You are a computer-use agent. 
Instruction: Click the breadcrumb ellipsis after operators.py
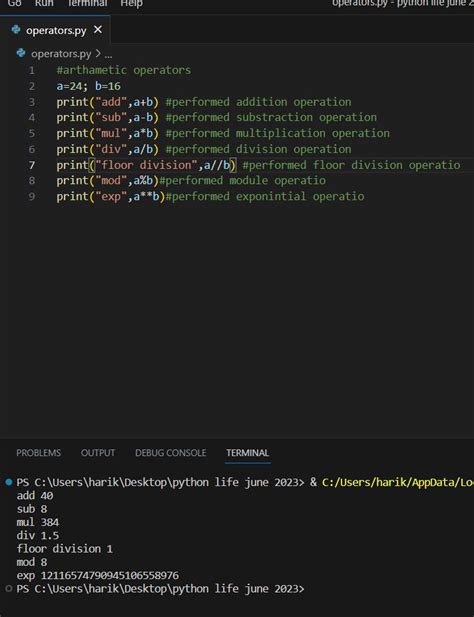coord(108,55)
